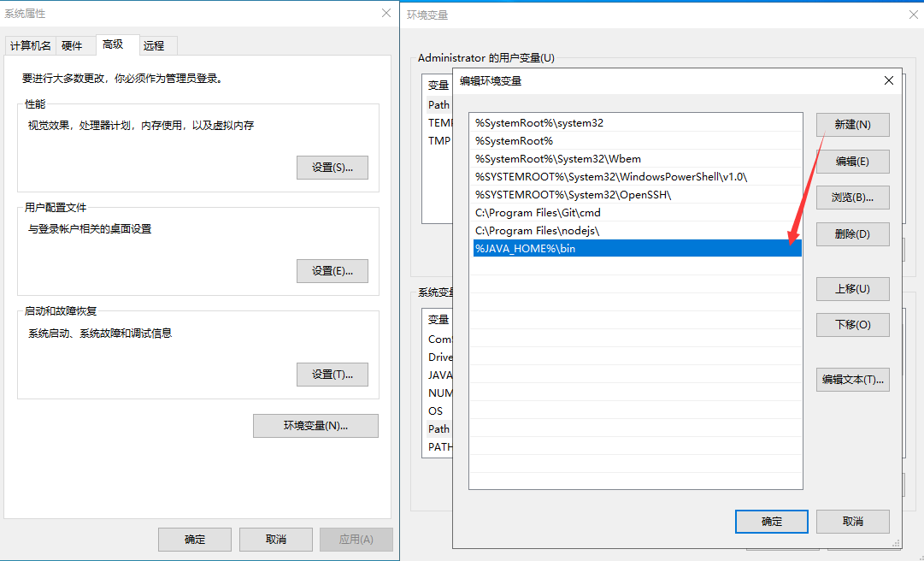Open performance 设置(S)... button

click(332, 168)
